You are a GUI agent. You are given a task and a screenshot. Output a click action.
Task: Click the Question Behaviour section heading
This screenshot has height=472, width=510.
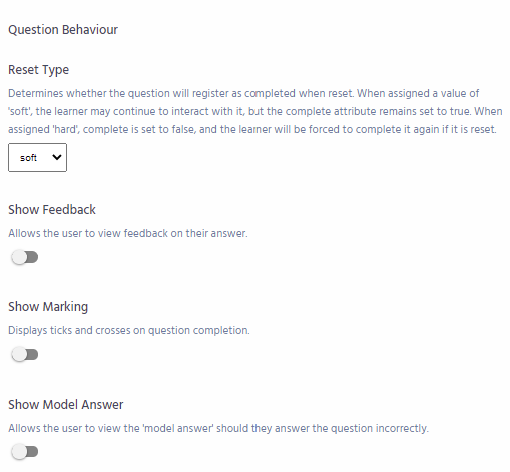[x=63, y=30]
